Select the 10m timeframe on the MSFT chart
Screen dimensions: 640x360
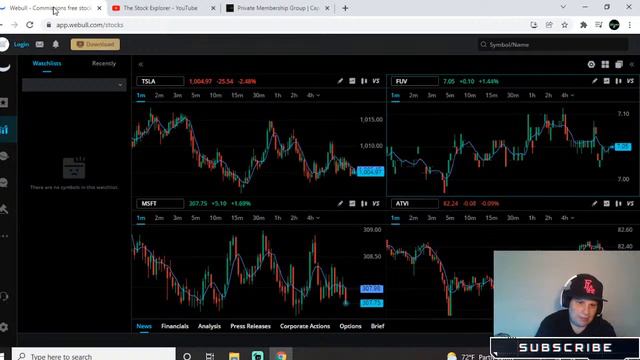coord(216,218)
